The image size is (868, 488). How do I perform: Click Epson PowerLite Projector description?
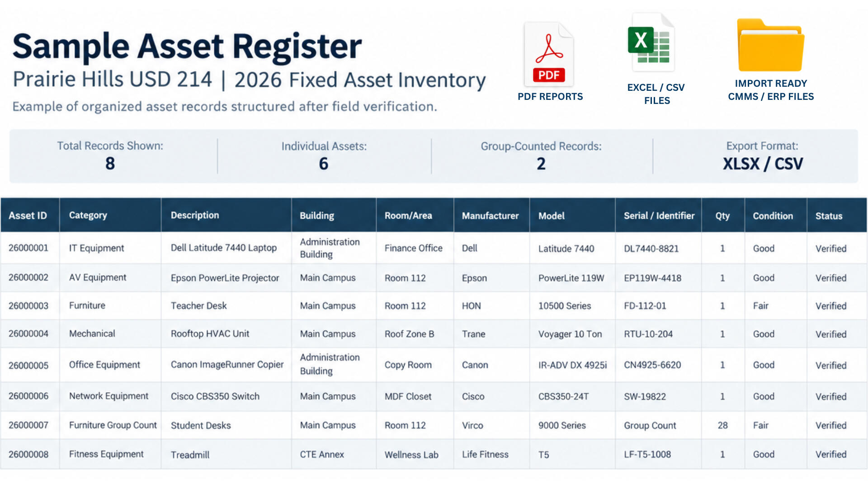tap(225, 278)
